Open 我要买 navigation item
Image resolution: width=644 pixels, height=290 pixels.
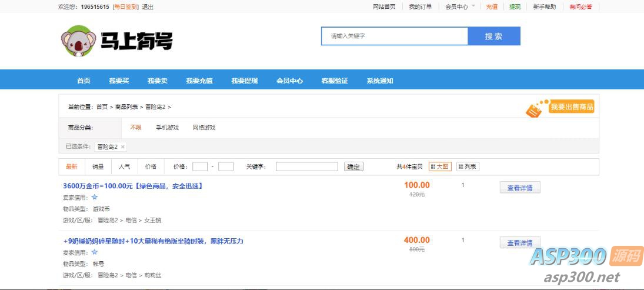119,81
